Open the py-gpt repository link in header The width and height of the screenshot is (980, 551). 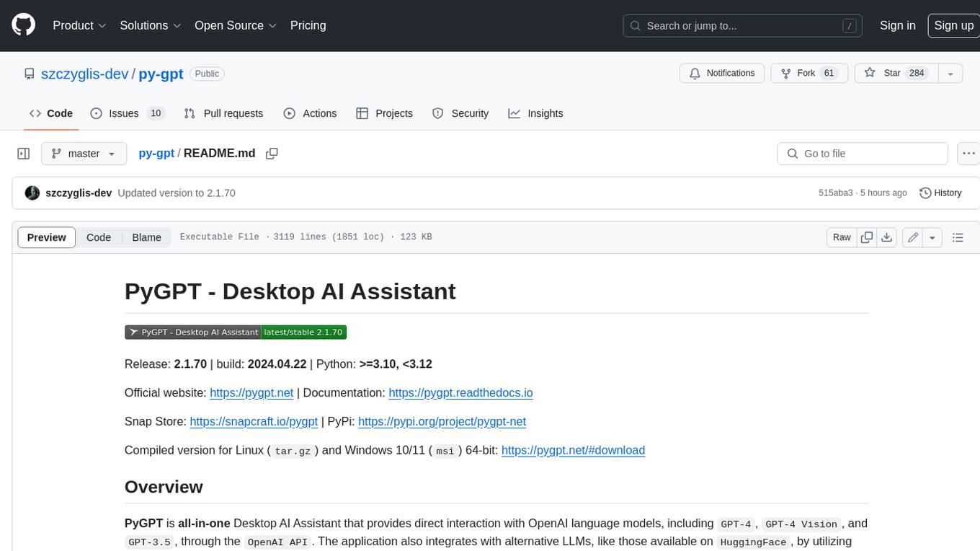[x=161, y=74]
